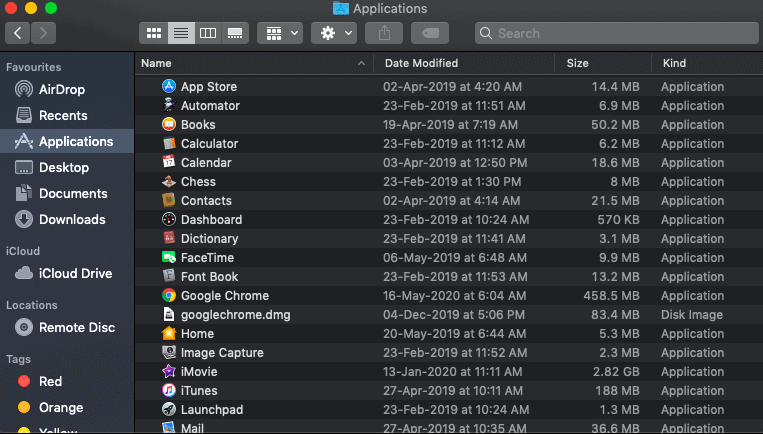Click the Calendar app icon
Image resolution: width=763 pixels, height=434 pixels.
point(168,162)
